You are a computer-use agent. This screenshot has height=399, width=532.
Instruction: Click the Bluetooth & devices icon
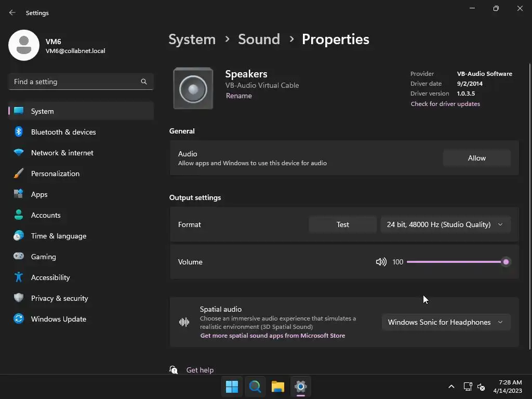point(19,132)
